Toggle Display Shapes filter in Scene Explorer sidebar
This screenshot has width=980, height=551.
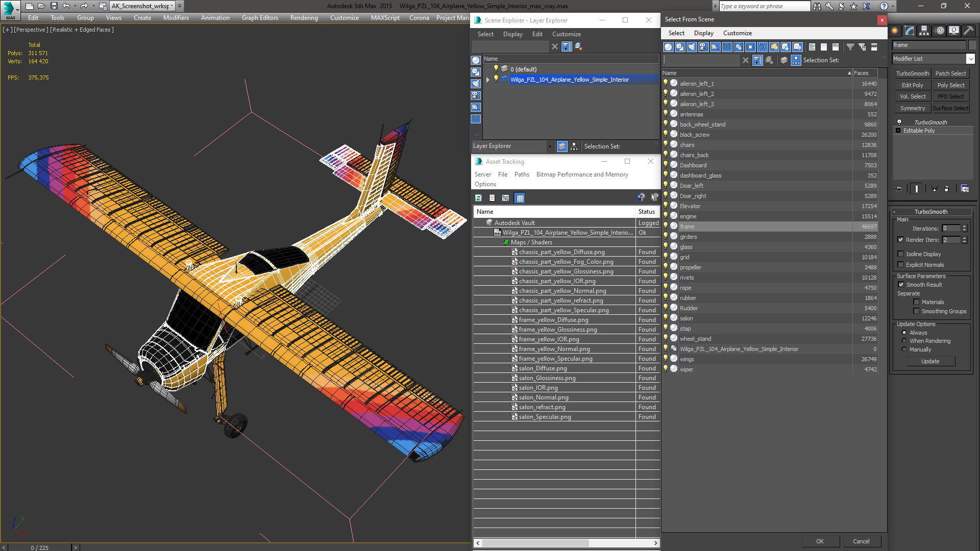pyautogui.click(x=476, y=72)
